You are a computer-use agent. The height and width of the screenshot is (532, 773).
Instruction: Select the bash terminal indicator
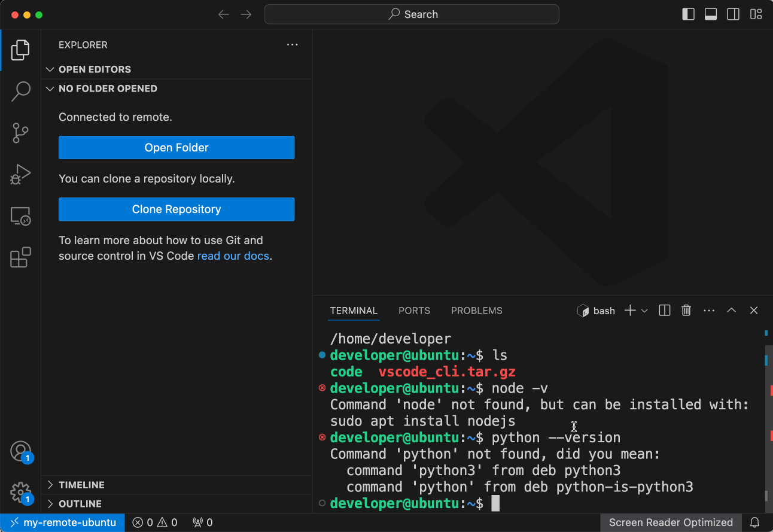tap(596, 311)
